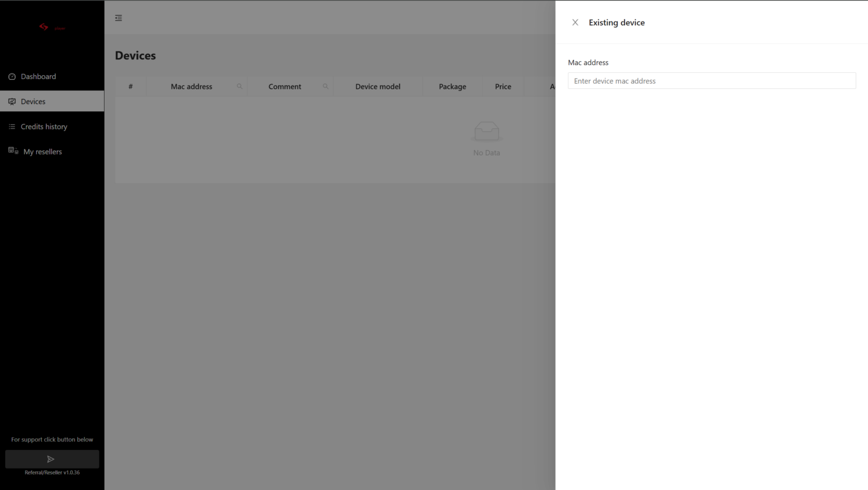This screenshot has height=490, width=868.
Task: Open search on the Comment column
Action: (325, 86)
